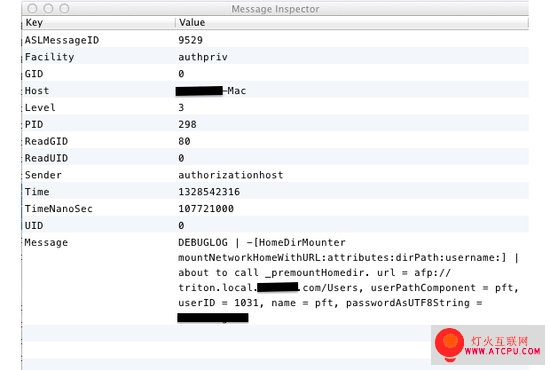Screen dimensions: 550x370
Task: Minimize the Message Inspector window
Action: [x=48, y=8]
